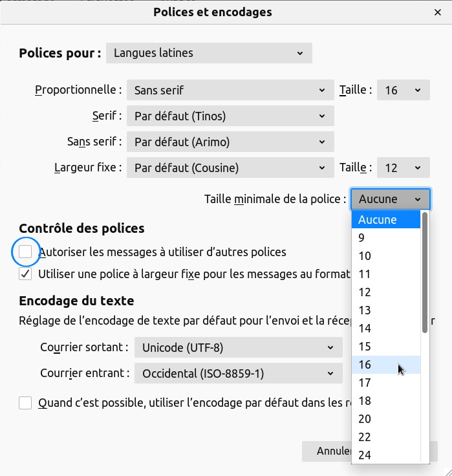Enable Autoriser les messages à utiliser d'autres polices

25,252
